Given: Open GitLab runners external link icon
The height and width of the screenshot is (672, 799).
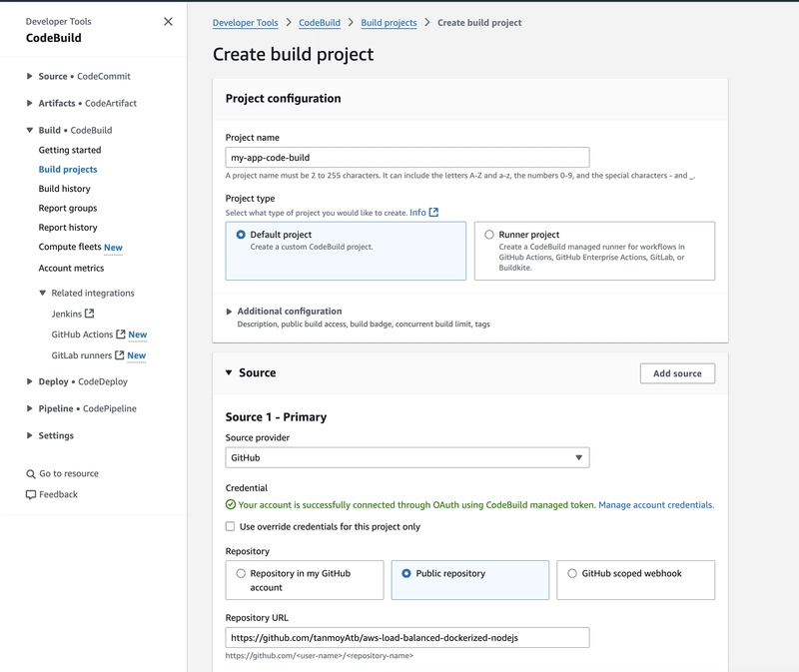Looking at the screenshot, I should [119, 355].
